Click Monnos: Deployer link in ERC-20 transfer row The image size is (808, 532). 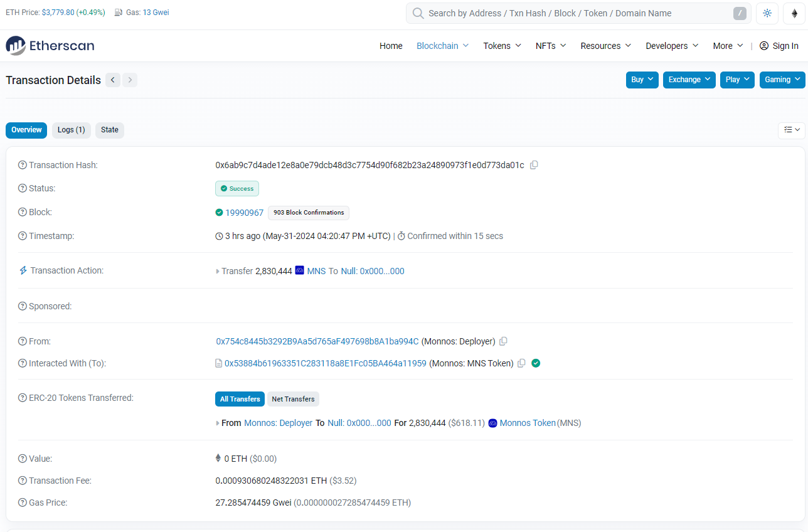(x=278, y=423)
